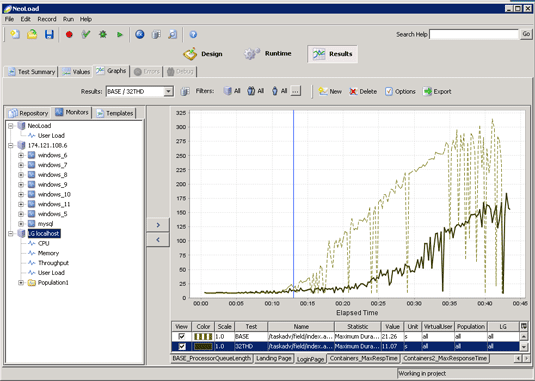
Task: Open the Containers_MaxRespTime graph tab
Action: coord(363,358)
